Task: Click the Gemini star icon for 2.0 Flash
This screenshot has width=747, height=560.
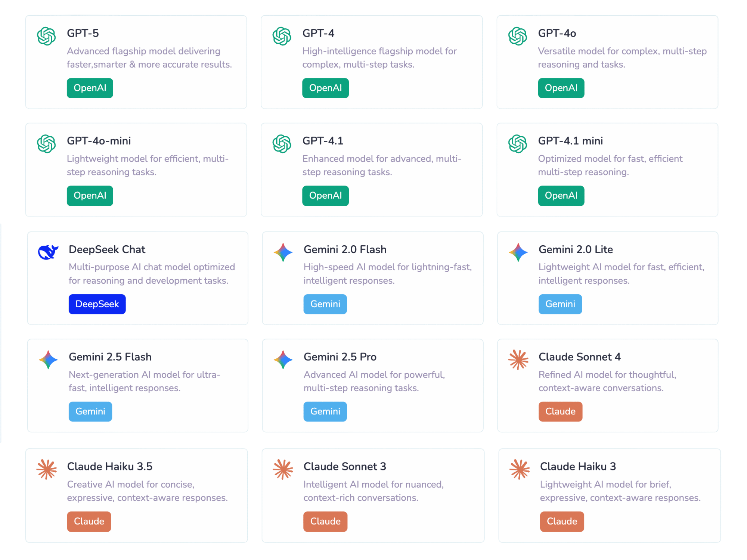Action: pos(283,252)
